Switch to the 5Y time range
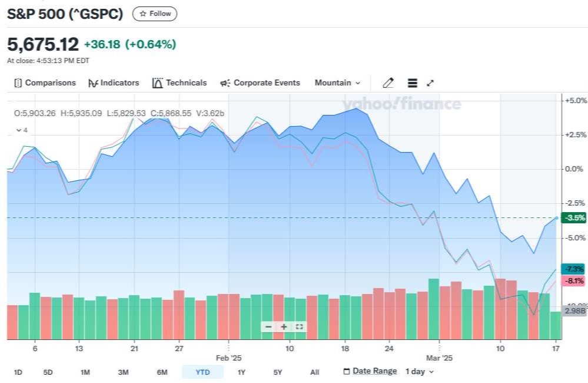 278,372
